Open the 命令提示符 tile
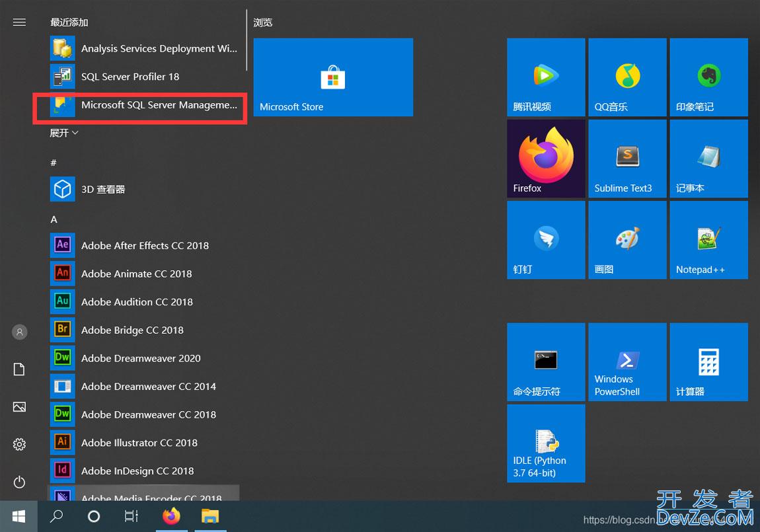 [x=546, y=362]
